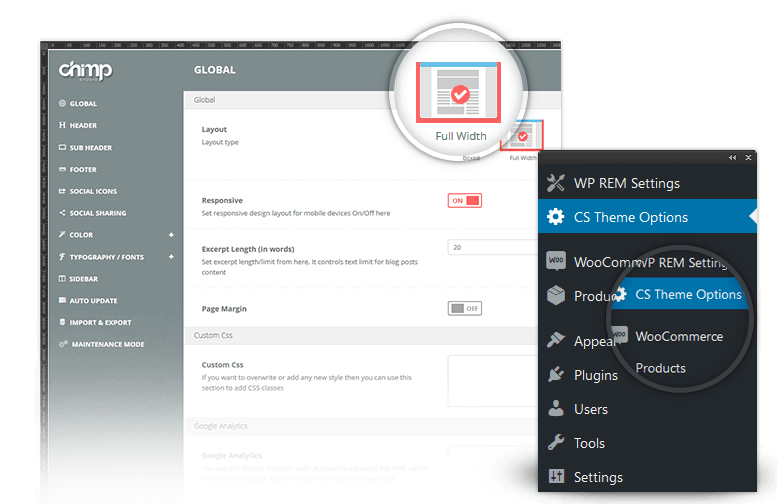This screenshot has height=504, width=777.
Task: Open the Color menu item
Action: tap(81, 235)
